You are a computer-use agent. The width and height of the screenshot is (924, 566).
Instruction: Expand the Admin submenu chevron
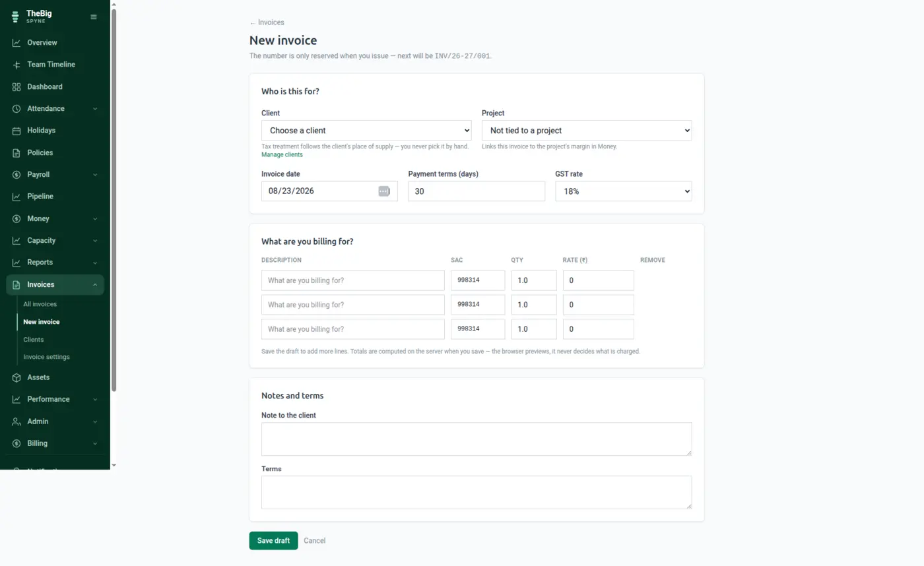point(95,422)
